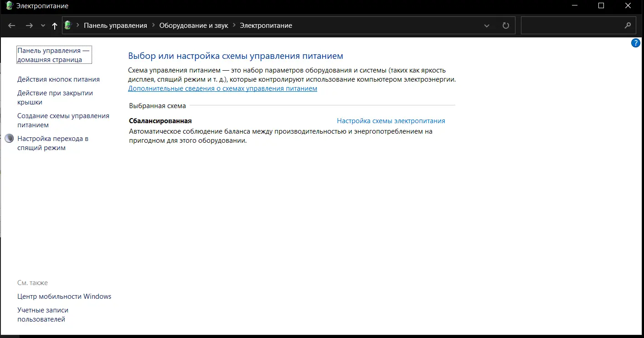
Task: Click the search magnifier icon
Action: (628, 26)
